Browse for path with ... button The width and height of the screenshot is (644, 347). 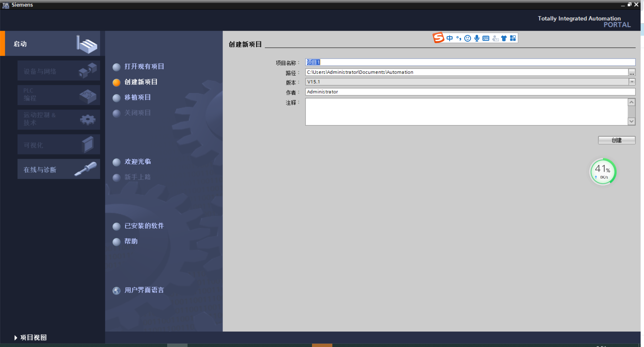click(x=632, y=72)
